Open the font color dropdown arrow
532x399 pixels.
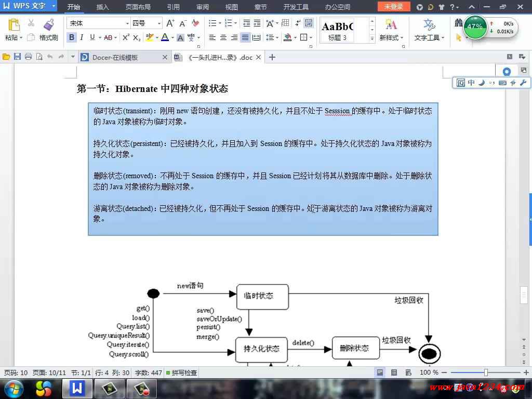(x=172, y=37)
